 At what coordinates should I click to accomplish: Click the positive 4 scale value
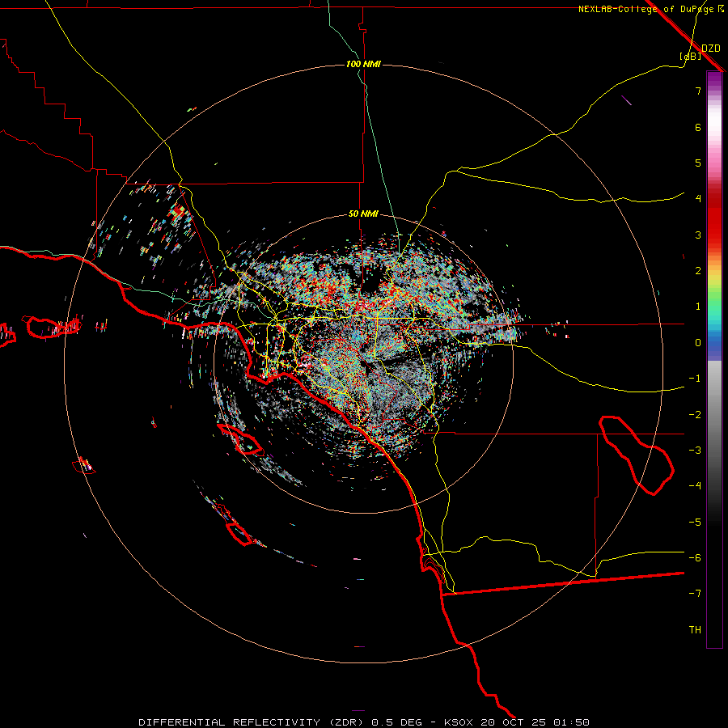(x=698, y=199)
